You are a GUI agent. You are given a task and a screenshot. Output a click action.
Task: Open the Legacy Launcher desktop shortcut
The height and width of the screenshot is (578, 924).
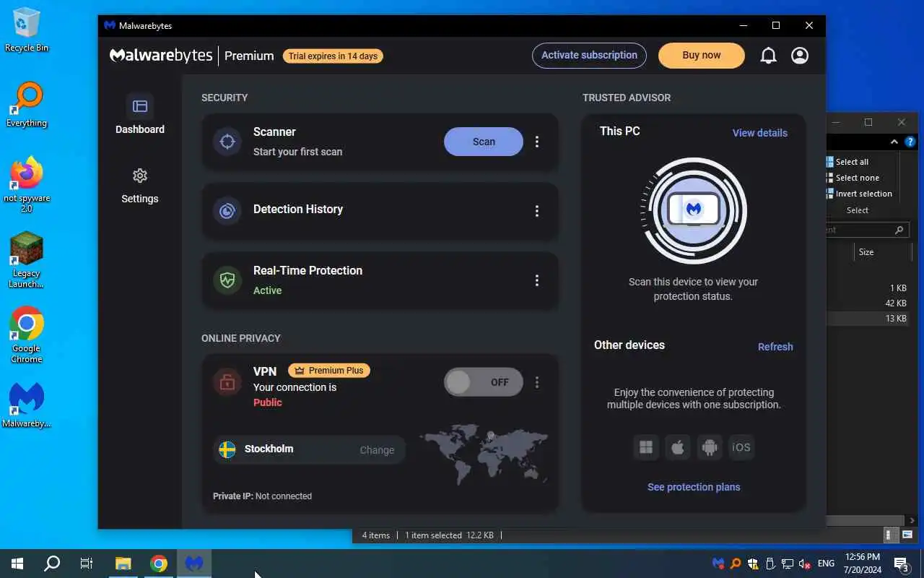click(27, 260)
